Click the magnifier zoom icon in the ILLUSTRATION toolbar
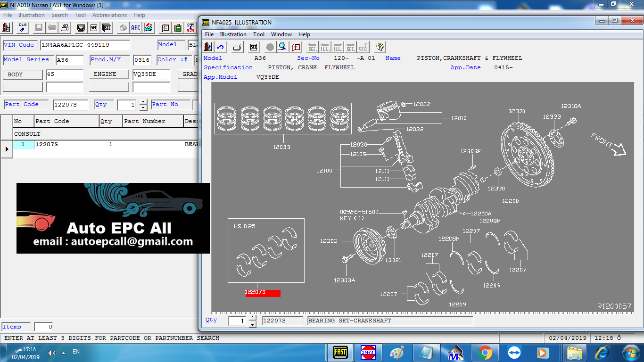Screen dimensions: 644x362 tap(282, 47)
